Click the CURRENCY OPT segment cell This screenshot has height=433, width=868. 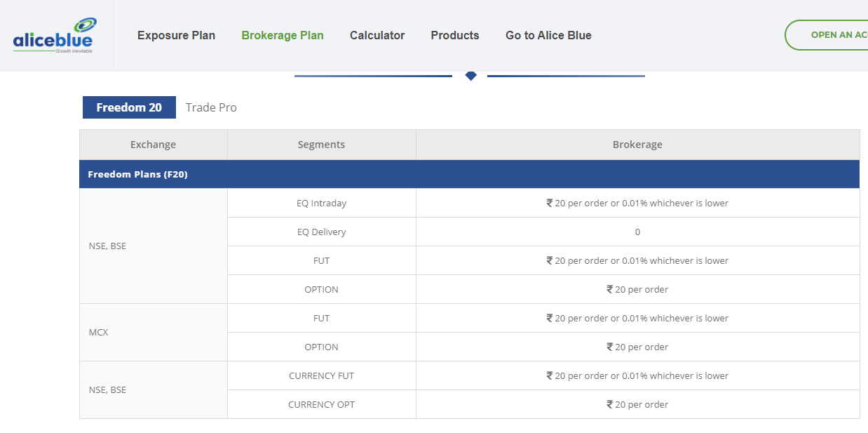(x=321, y=404)
